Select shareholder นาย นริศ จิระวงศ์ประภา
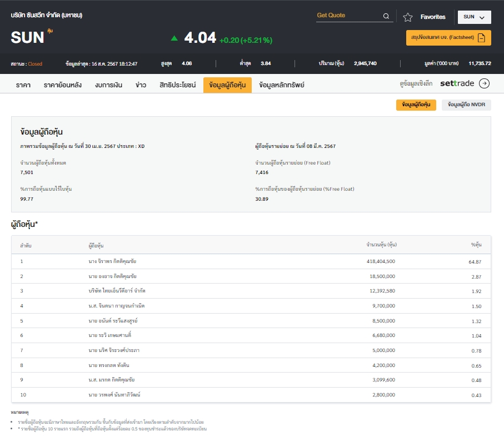This screenshot has height=441, width=504. (114, 350)
